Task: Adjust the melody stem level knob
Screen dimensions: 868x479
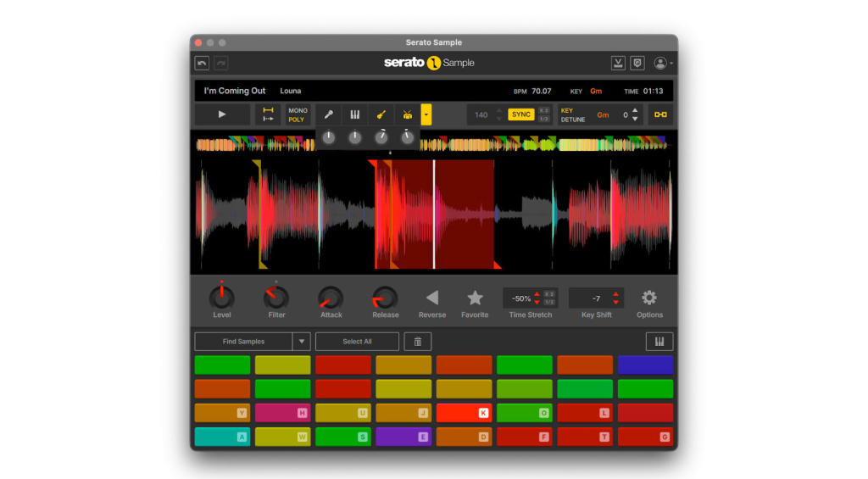Action: coord(355,137)
